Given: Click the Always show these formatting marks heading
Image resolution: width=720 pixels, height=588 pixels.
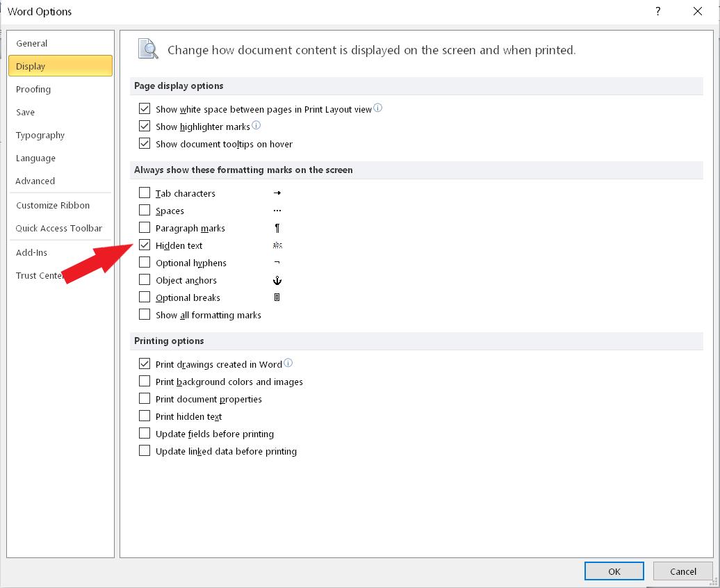Looking at the screenshot, I should click(x=243, y=170).
